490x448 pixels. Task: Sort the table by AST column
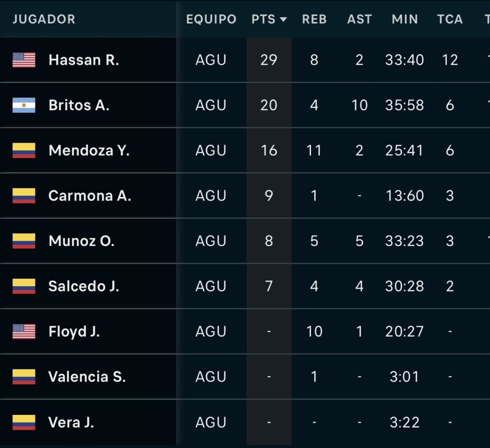(x=359, y=20)
